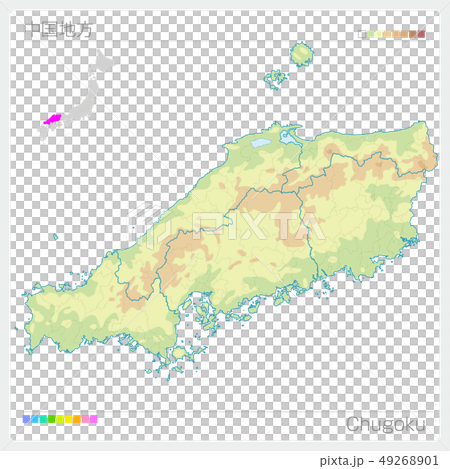Click the Dozen island cluster below the round island
Screen dimensions: 450x469
point(276,80)
